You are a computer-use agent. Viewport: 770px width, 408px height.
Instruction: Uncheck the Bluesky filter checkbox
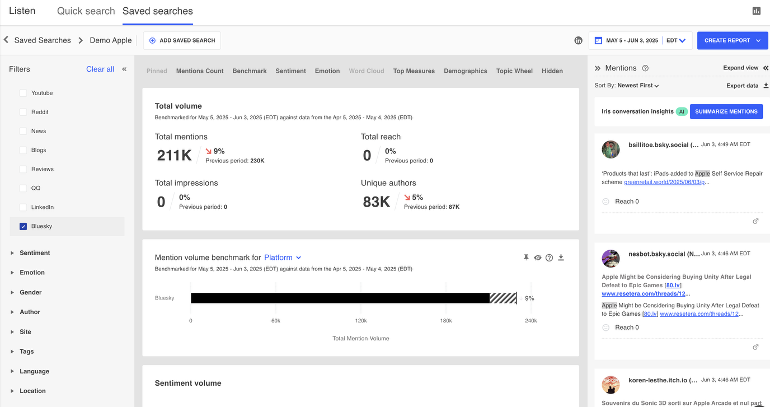23,226
